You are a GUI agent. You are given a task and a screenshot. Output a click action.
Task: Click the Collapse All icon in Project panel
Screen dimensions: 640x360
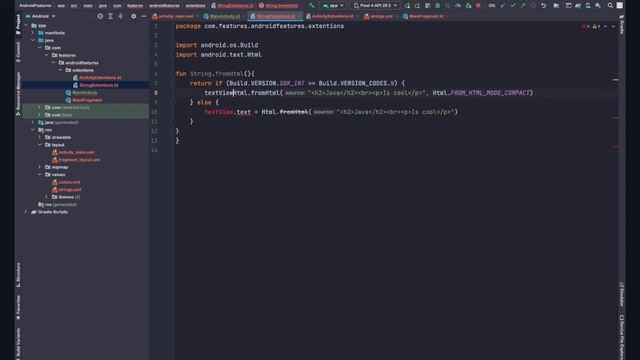(121, 16)
